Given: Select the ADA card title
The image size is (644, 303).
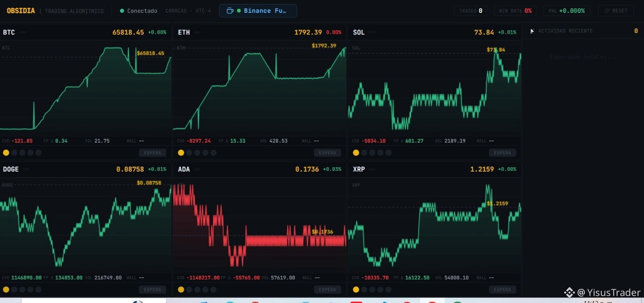Looking at the screenshot, I should 184,169.
